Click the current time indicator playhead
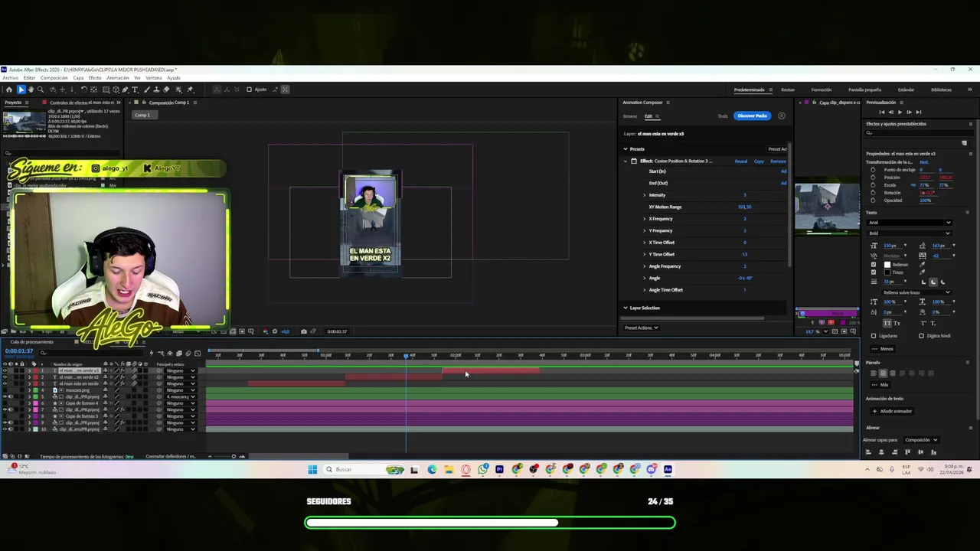980x551 pixels. tap(407, 355)
